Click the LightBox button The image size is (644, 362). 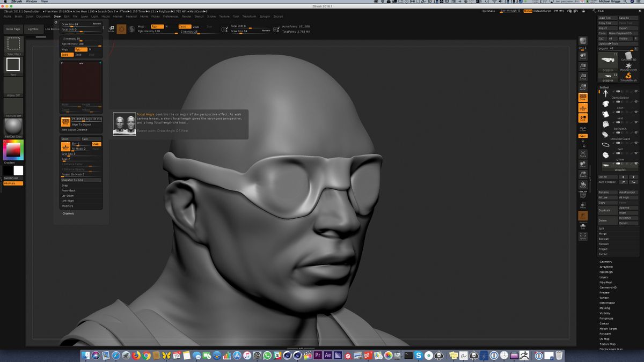(x=33, y=29)
